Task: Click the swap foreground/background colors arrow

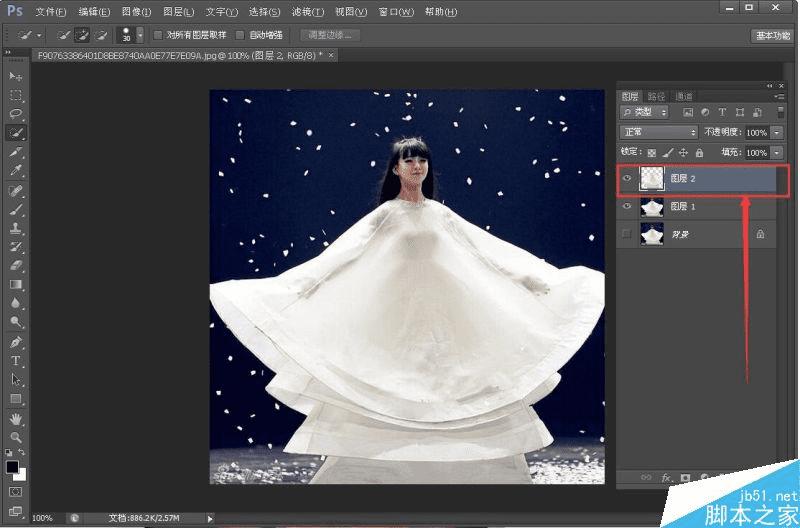Action: tap(22, 452)
